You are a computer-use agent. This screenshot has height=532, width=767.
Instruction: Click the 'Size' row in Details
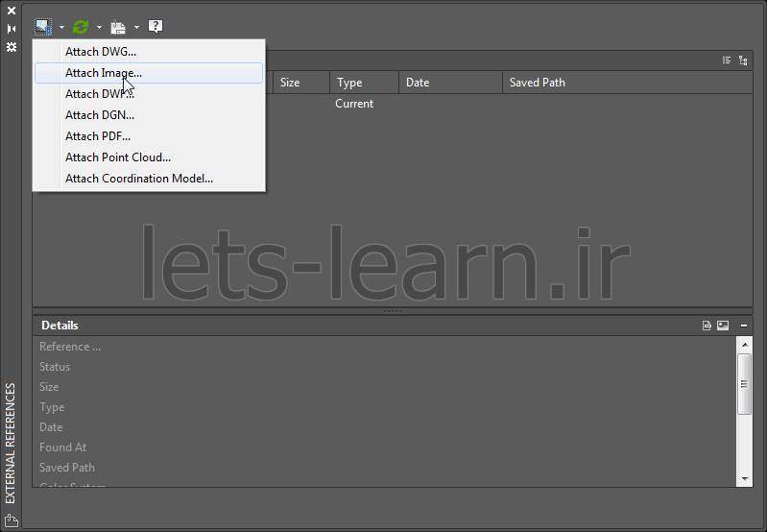(x=385, y=386)
